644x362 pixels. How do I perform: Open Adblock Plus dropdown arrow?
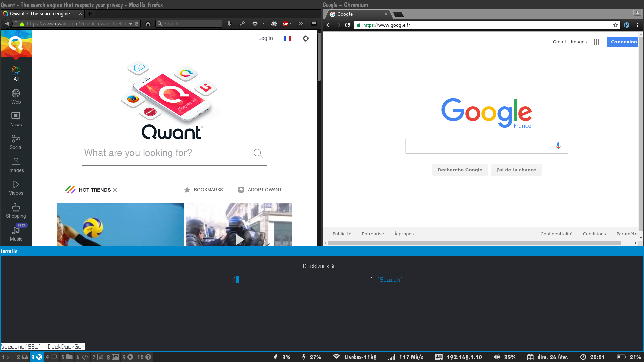(x=291, y=24)
